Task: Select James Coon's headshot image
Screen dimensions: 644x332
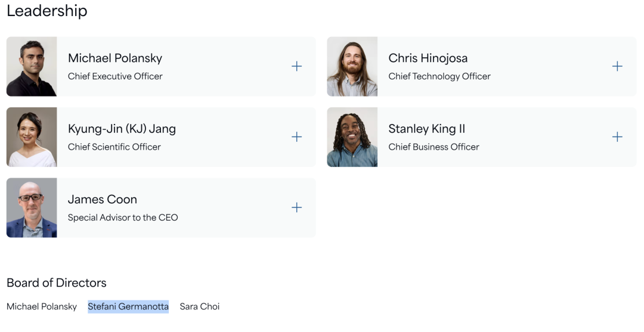Action: (x=32, y=207)
